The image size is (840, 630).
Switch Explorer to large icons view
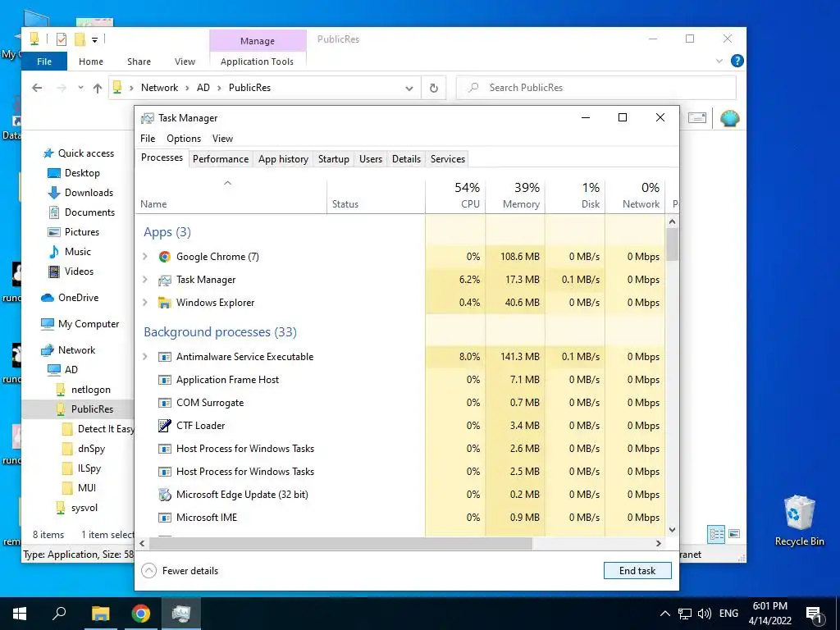[734, 533]
